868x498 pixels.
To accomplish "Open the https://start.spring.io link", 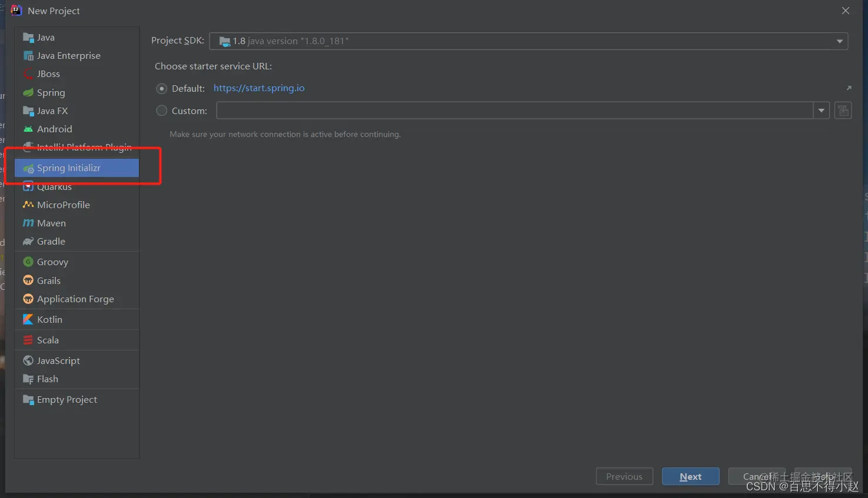I will pyautogui.click(x=259, y=88).
